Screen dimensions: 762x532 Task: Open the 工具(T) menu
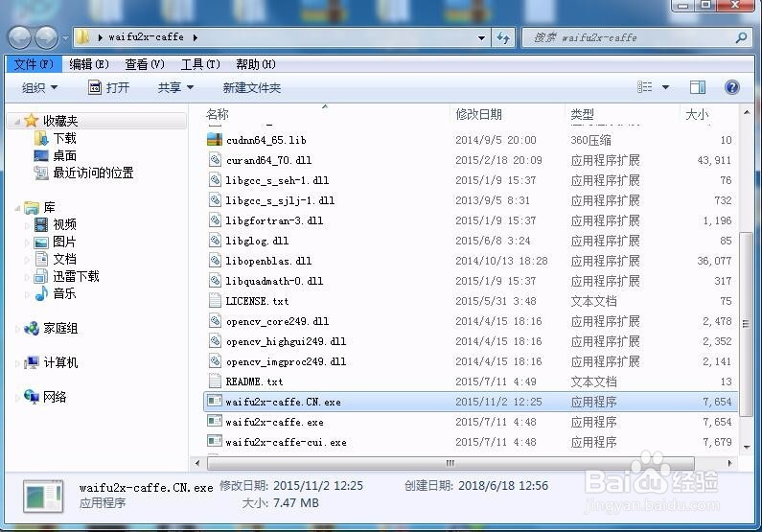pos(200,64)
